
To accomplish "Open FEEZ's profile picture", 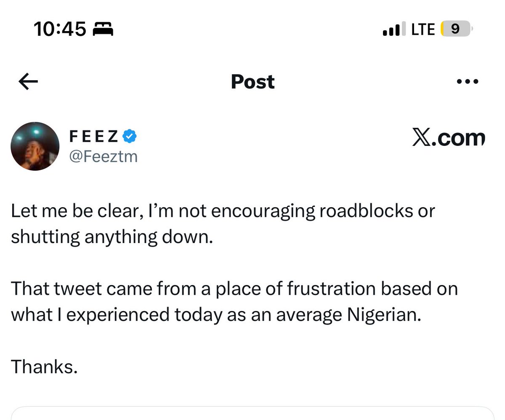I will [35, 146].
